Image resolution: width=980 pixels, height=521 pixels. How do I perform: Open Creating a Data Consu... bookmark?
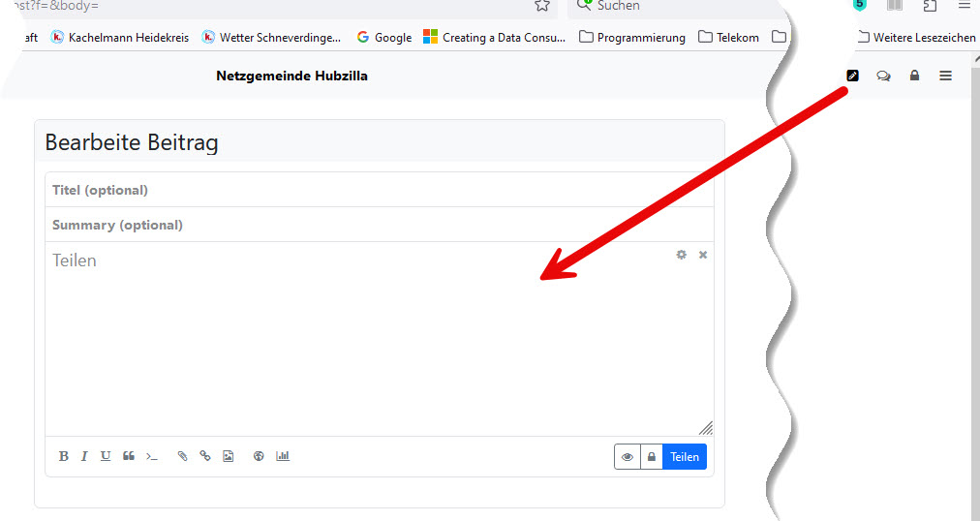click(x=495, y=38)
